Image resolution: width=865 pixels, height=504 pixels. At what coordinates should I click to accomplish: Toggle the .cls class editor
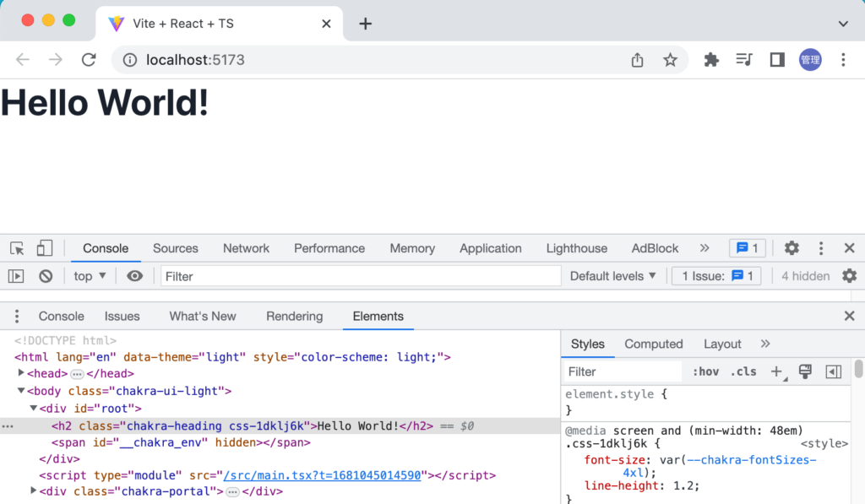[743, 371]
